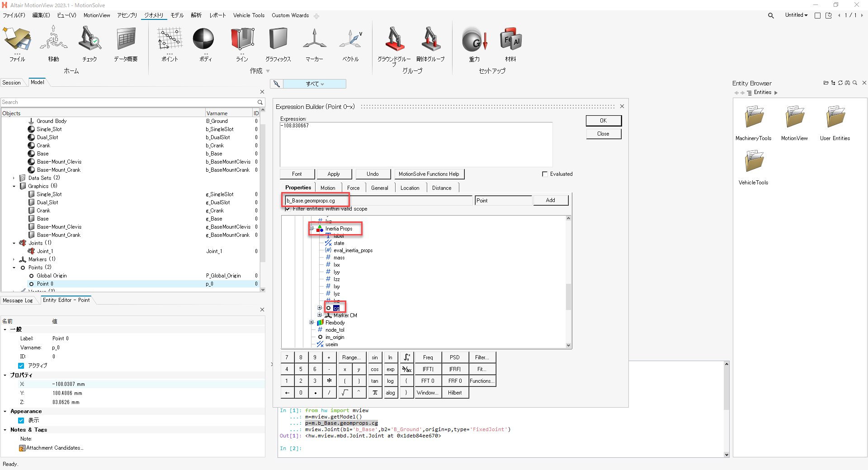Open the MachineryTools folder in Entity Browser
This screenshot has width=868, height=470.
(x=754, y=123)
